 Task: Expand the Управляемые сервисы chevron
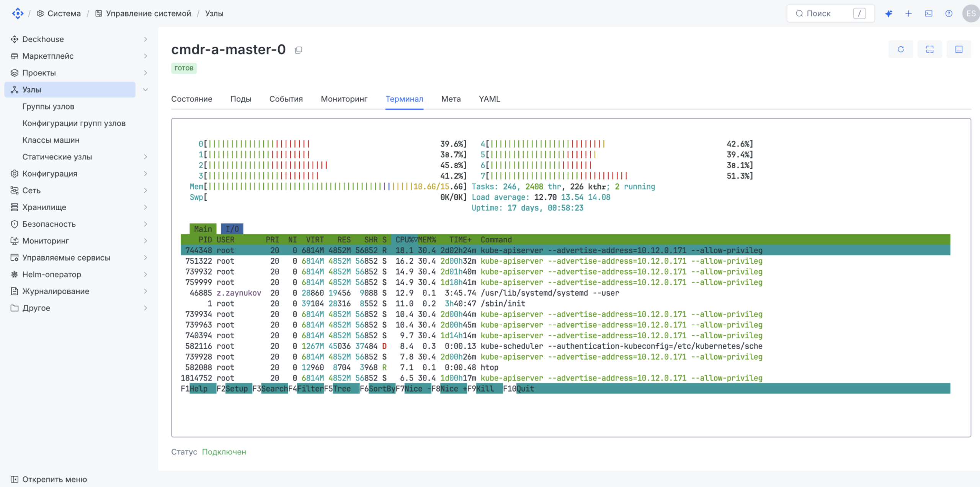145,257
